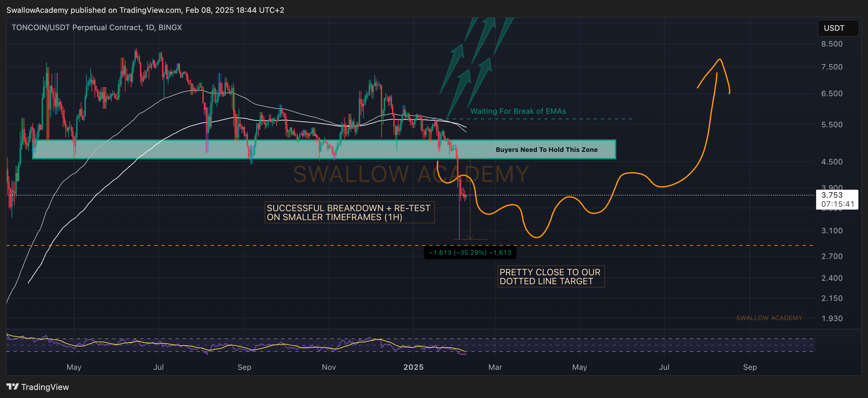Click the USDT currency button
The width and height of the screenshot is (868, 398).
coord(838,28)
